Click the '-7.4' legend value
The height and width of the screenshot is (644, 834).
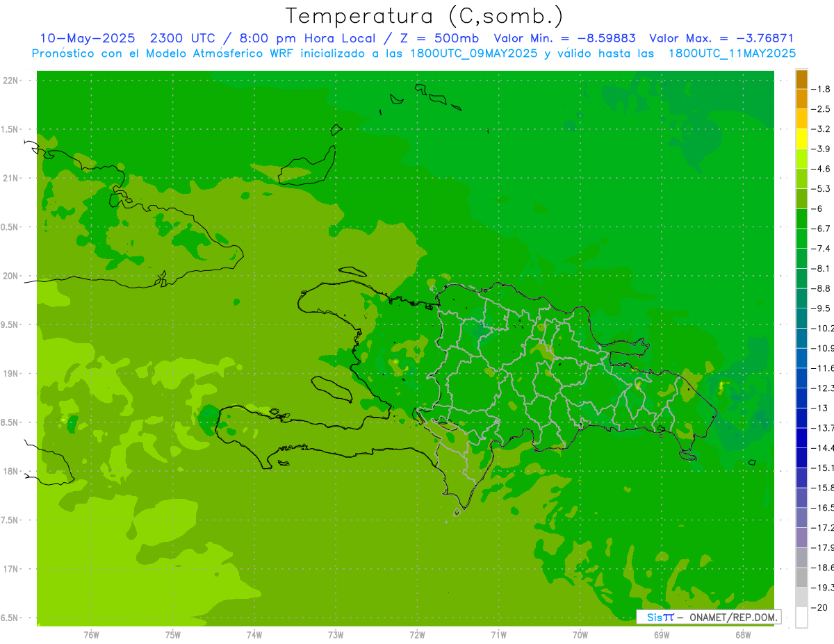click(x=822, y=249)
